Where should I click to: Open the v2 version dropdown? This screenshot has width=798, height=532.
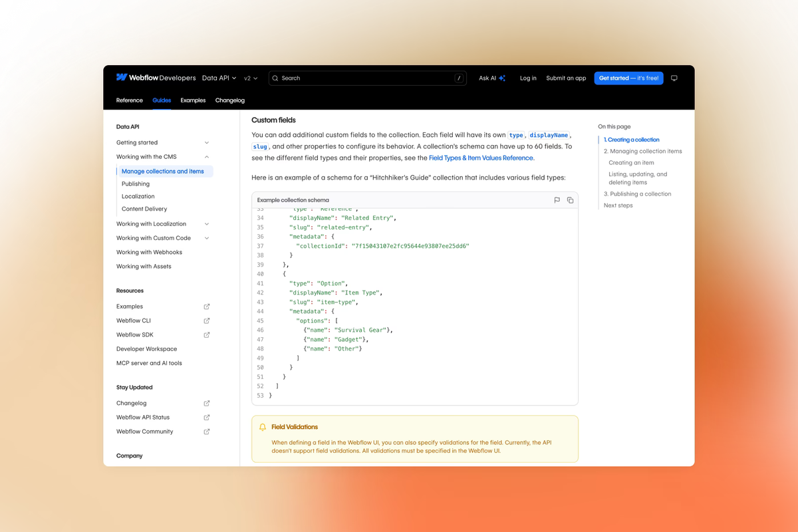[251, 78]
